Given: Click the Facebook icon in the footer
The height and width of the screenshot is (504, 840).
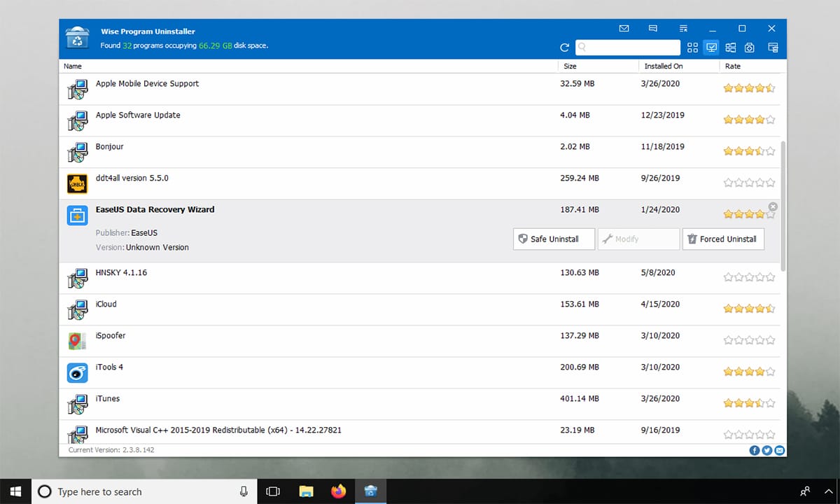Looking at the screenshot, I should [755, 450].
